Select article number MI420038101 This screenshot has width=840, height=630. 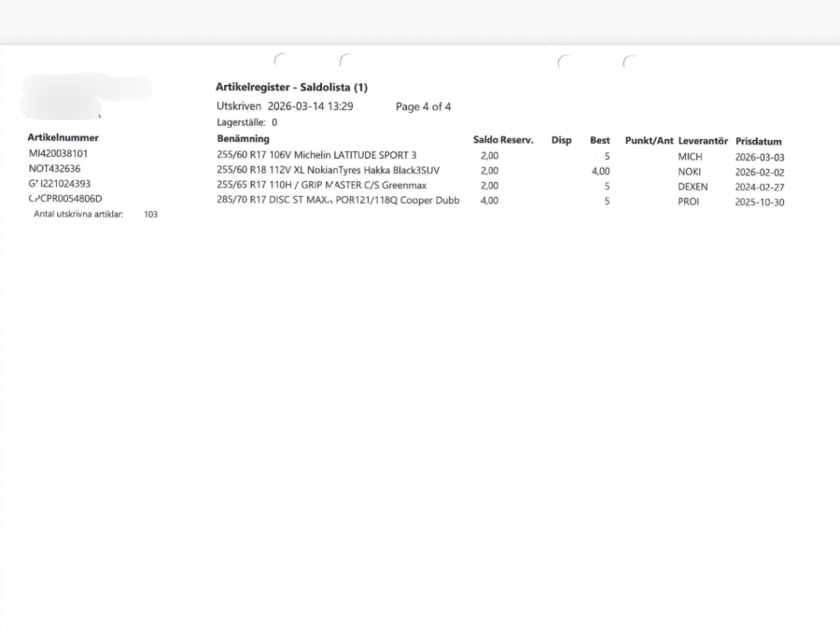[x=58, y=154]
